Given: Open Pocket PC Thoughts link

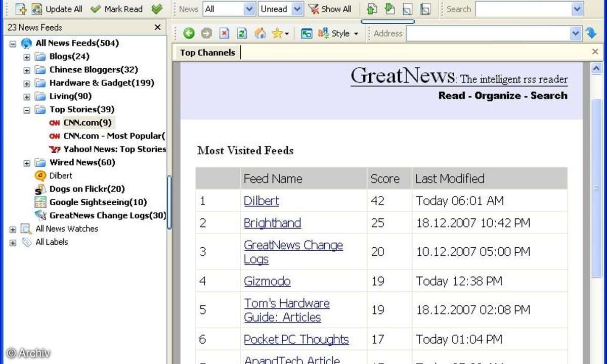Looking at the screenshot, I should pos(296,339).
